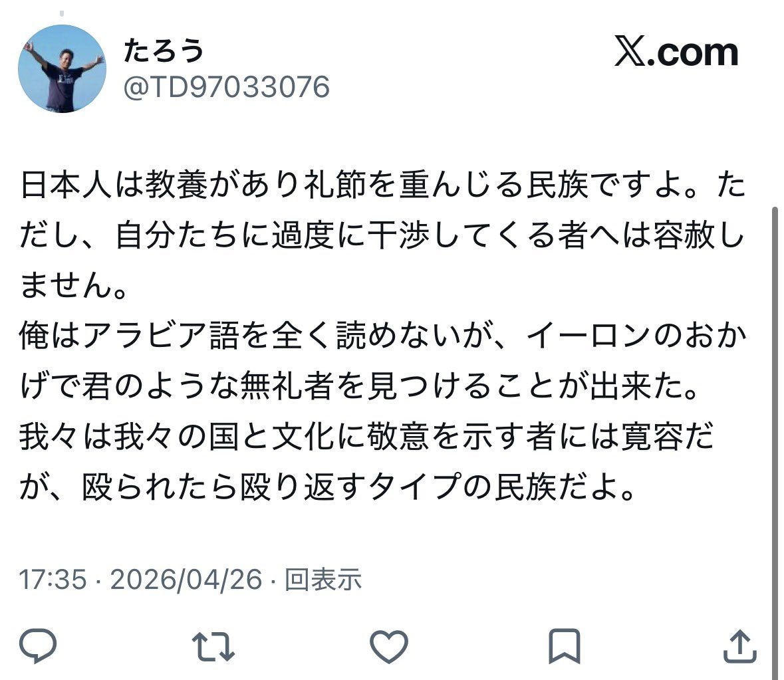Open the share upload icon

[x=741, y=647]
